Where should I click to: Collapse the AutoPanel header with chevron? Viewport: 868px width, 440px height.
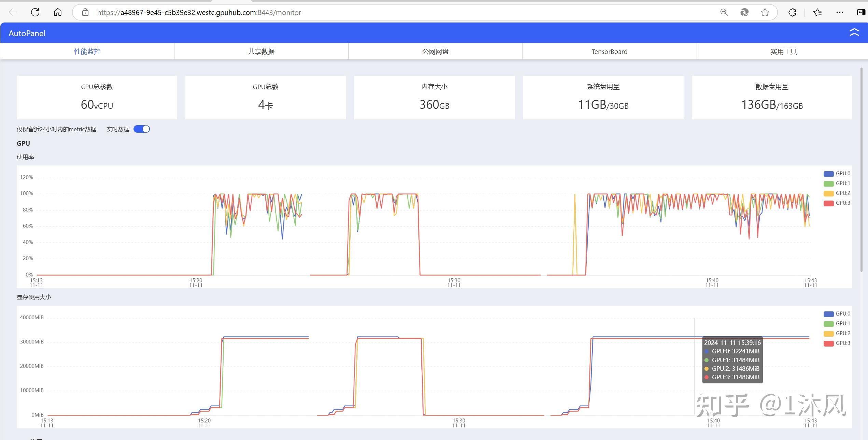(854, 32)
